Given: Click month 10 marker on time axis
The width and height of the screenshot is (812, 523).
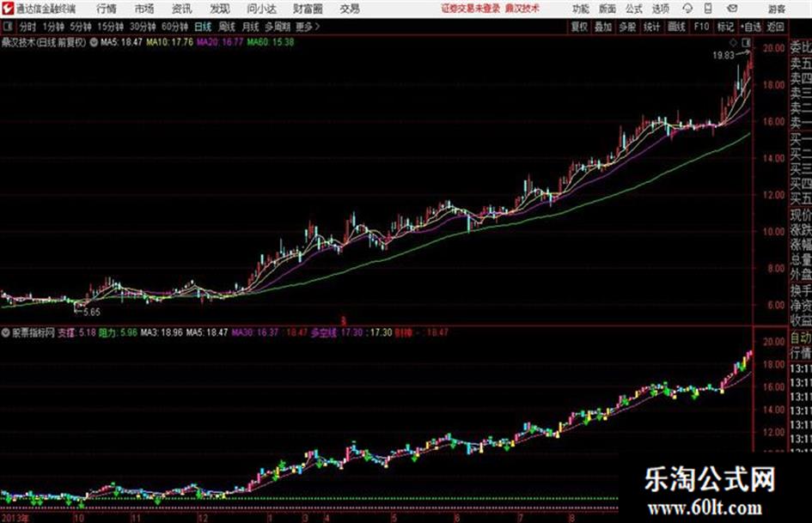Looking at the screenshot, I should click(x=79, y=518).
